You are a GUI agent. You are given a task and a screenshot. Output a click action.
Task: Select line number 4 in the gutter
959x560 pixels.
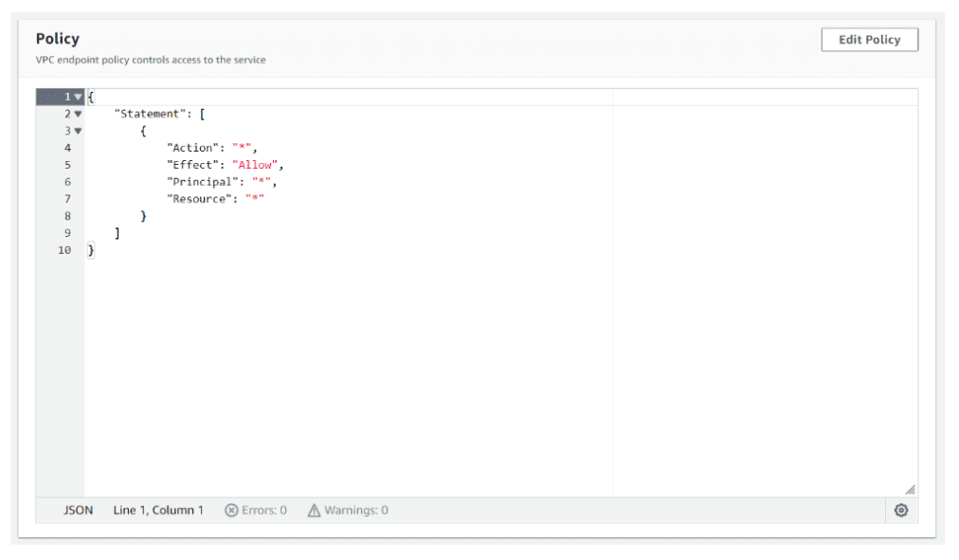pos(67,148)
